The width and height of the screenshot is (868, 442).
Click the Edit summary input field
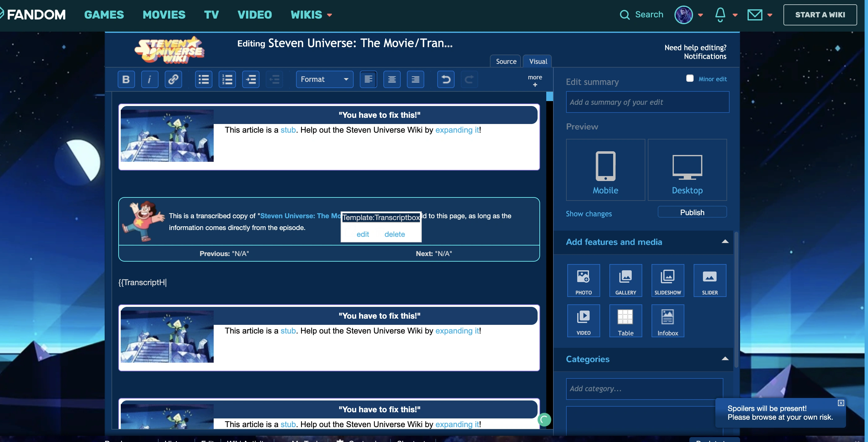[x=647, y=102]
